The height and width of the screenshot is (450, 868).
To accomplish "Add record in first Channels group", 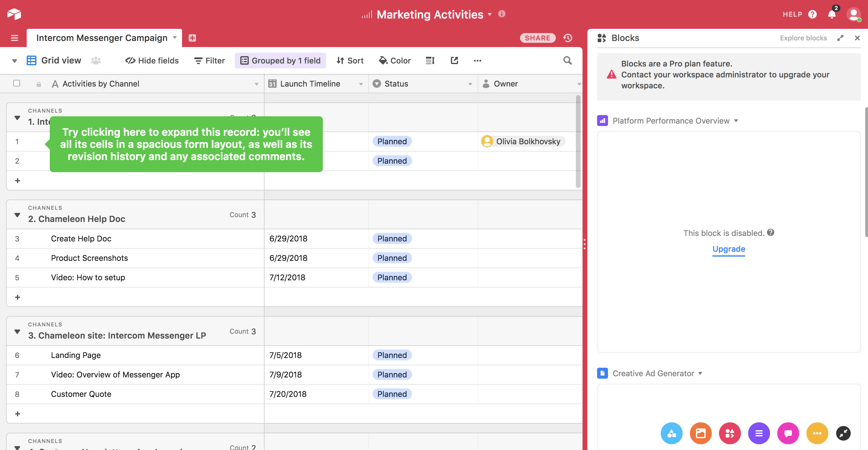I will [18, 181].
